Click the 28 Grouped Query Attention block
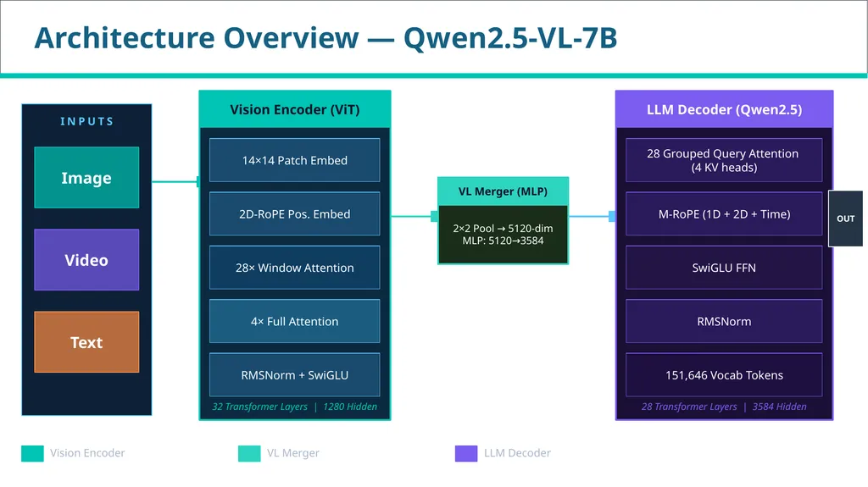 click(x=724, y=160)
